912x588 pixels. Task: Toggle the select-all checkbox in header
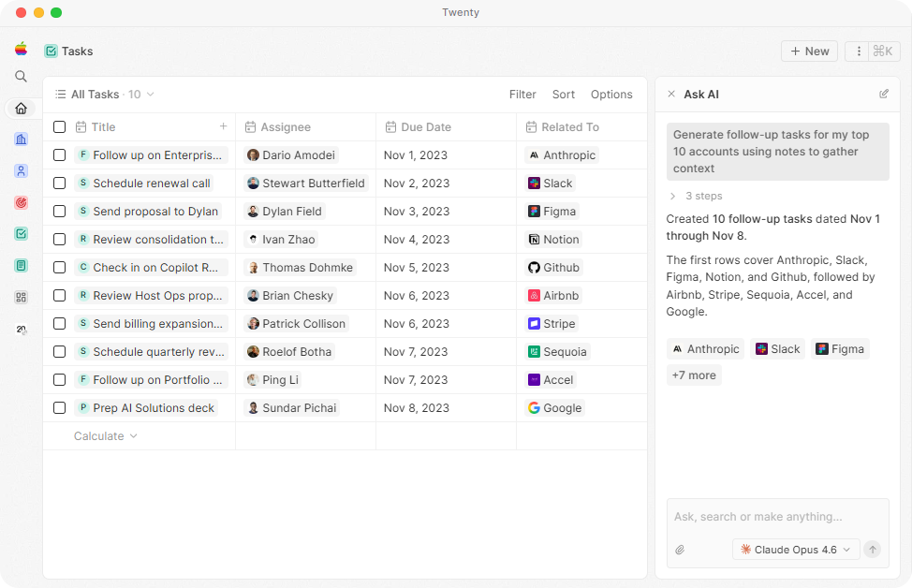tap(59, 126)
